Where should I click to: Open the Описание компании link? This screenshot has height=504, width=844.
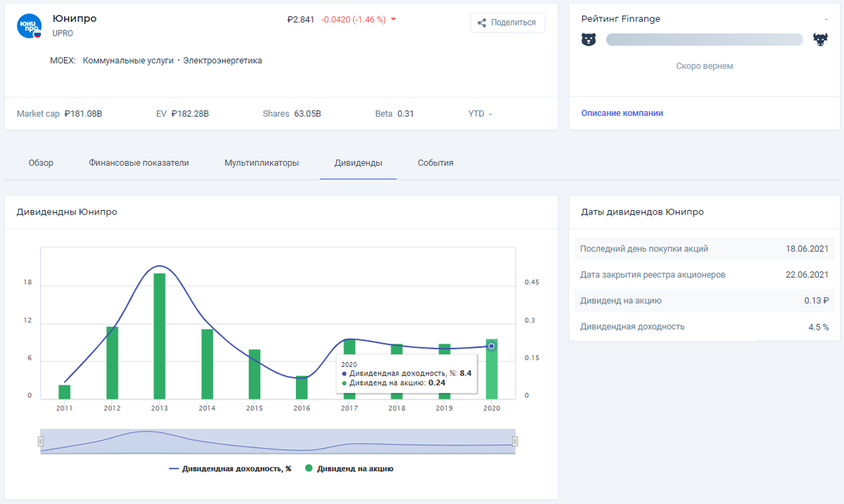pos(622,113)
